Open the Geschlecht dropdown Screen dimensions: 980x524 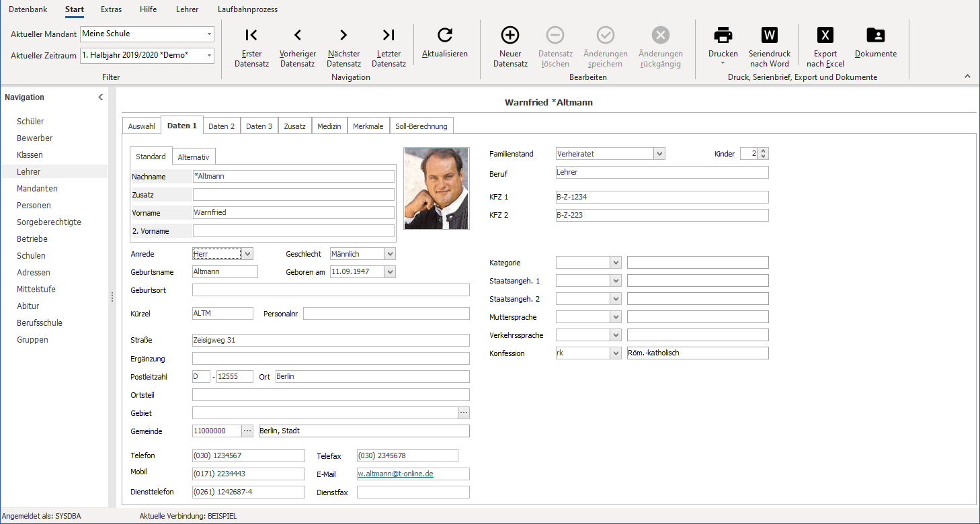(x=390, y=254)
